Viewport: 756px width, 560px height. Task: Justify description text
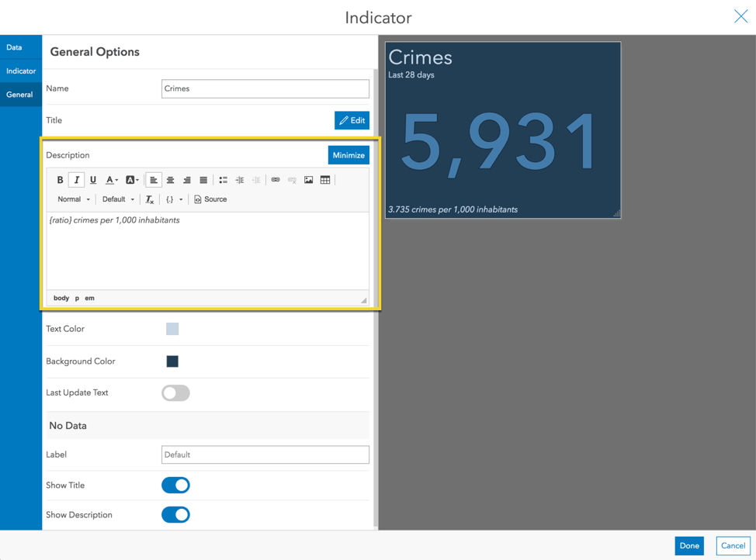pos(203,180)
